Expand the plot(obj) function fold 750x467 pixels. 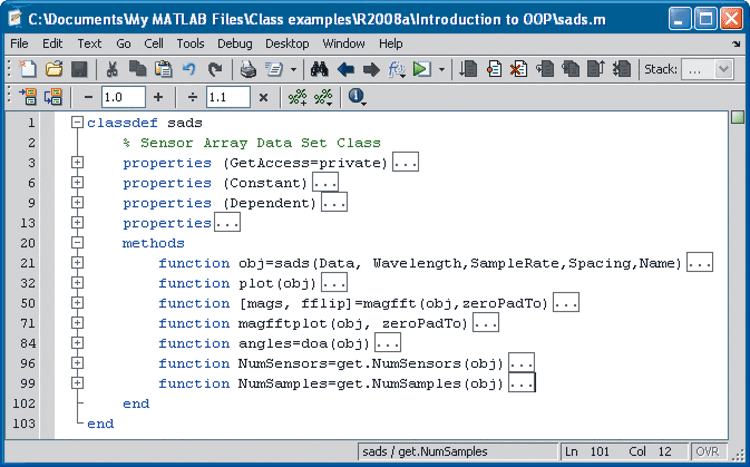click(77, 283)
